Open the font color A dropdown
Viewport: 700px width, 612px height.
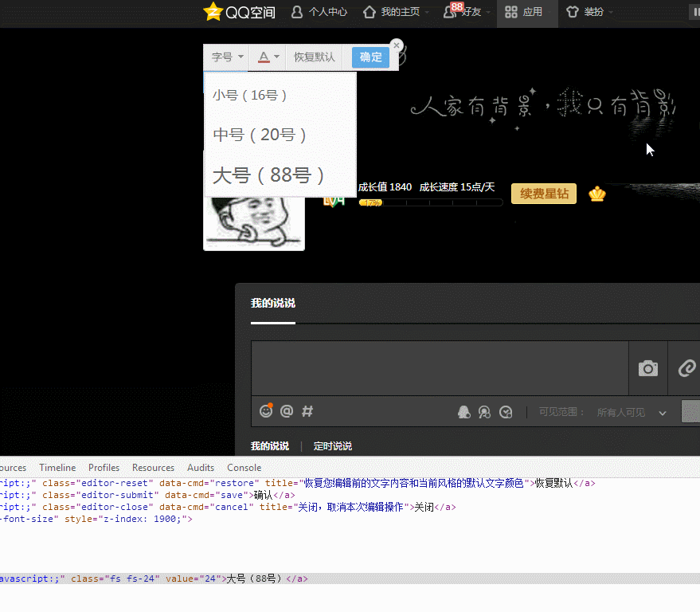[x=268, y=57]
